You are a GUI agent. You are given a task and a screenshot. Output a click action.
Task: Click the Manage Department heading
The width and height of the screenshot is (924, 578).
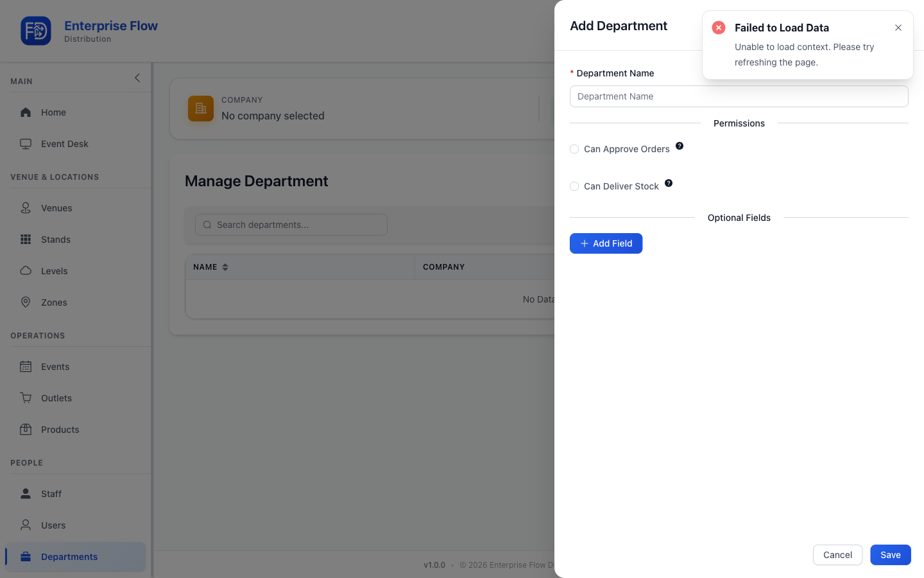click(257, 181)
